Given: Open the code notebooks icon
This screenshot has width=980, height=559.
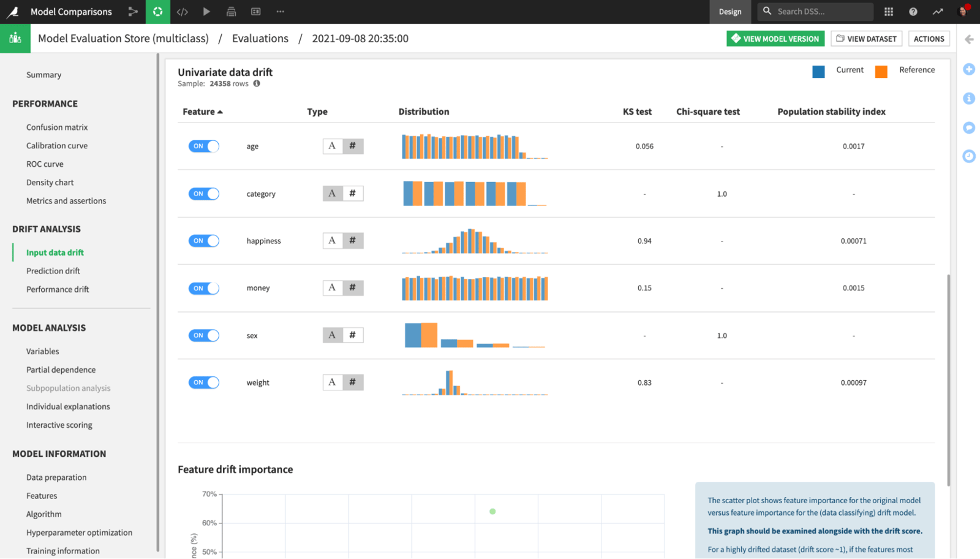Looking at the screenshot, I should (x=182, y=11).
